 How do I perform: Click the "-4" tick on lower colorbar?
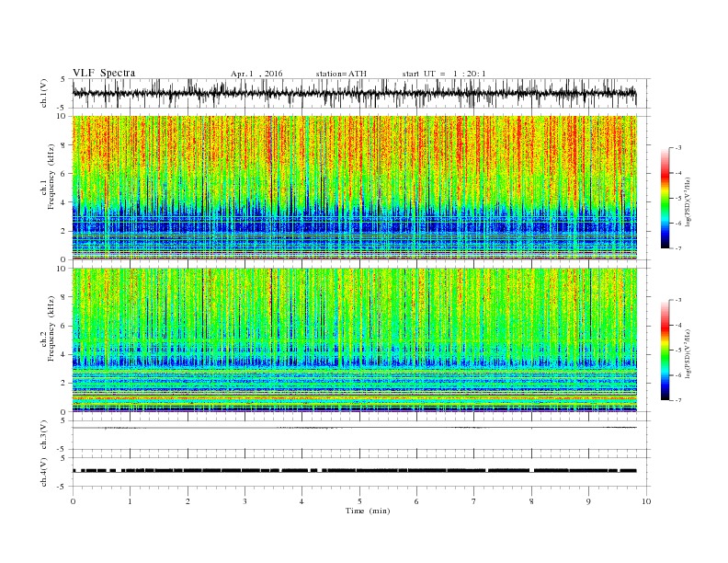(677, 325)
